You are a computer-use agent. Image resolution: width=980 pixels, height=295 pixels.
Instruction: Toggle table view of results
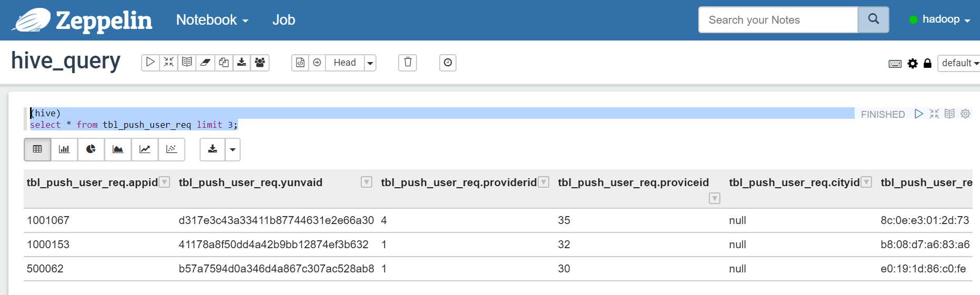[x=37, y=149]
